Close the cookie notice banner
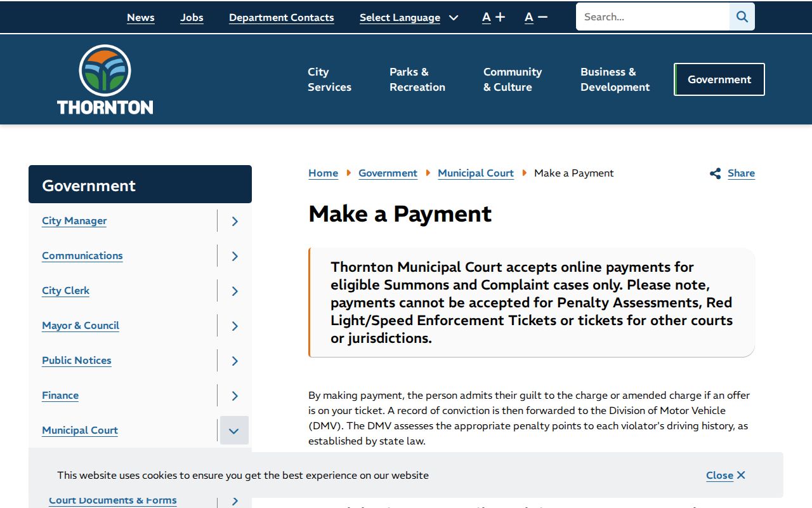 click(726, 475)
